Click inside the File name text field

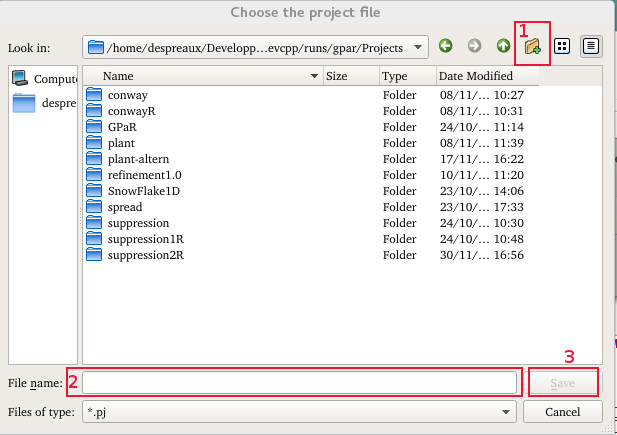(300, 383)
